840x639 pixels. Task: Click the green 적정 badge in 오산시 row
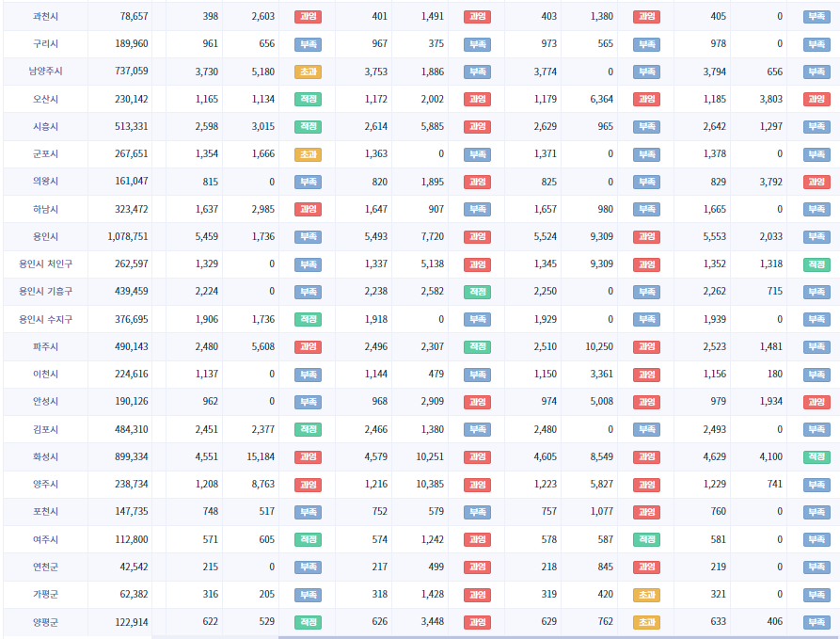pyautogui.click(x=308, y=99)
